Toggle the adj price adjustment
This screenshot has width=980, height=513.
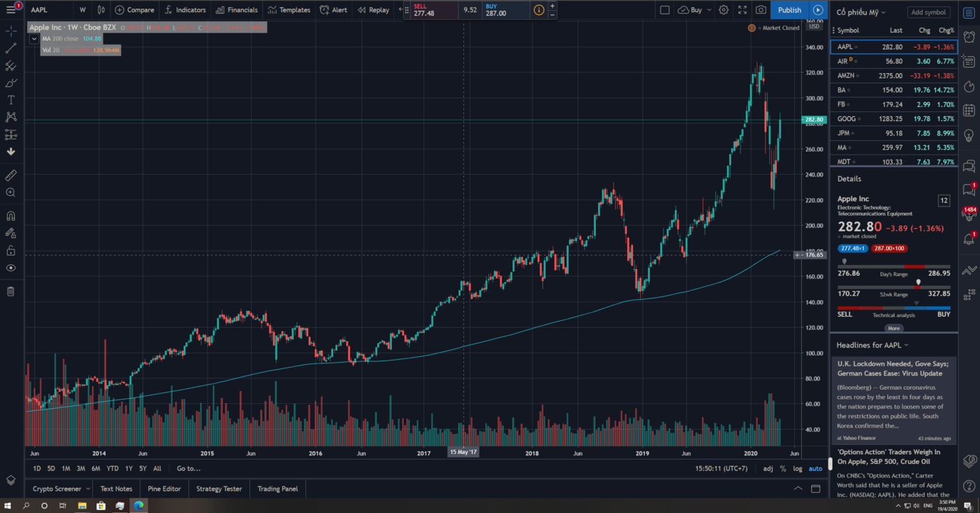click(x=768, y=468)
